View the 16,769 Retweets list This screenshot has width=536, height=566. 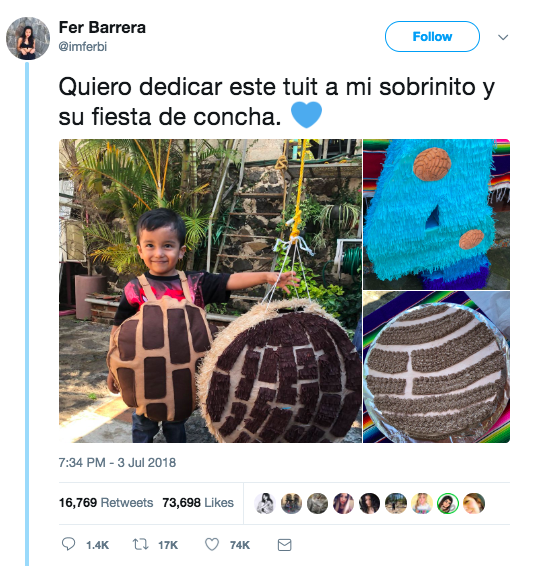106,502
